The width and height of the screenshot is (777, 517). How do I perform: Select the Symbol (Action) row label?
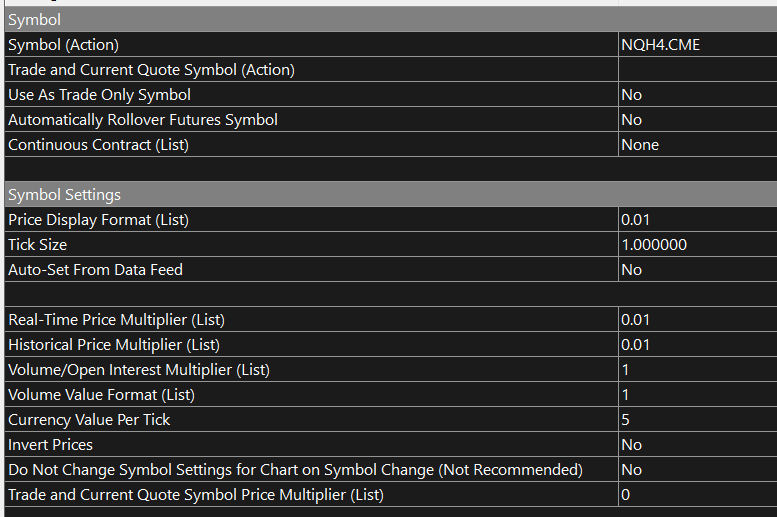coord(63,45)
